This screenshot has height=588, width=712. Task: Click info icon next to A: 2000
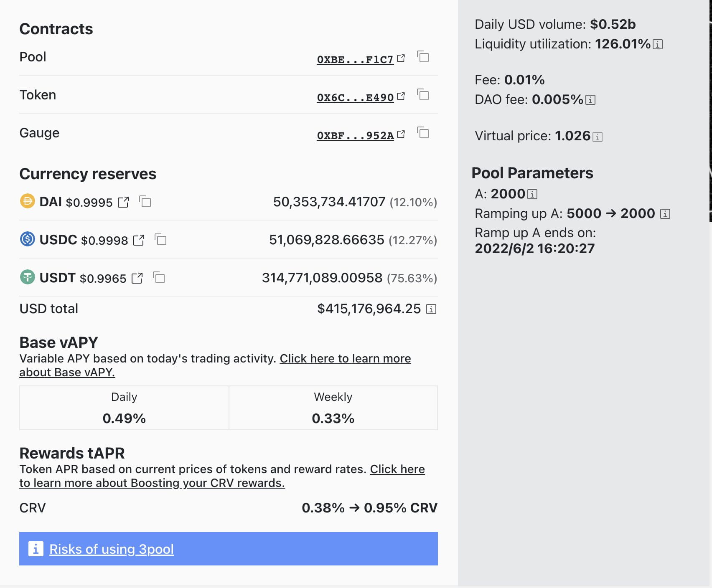point(532,194)
